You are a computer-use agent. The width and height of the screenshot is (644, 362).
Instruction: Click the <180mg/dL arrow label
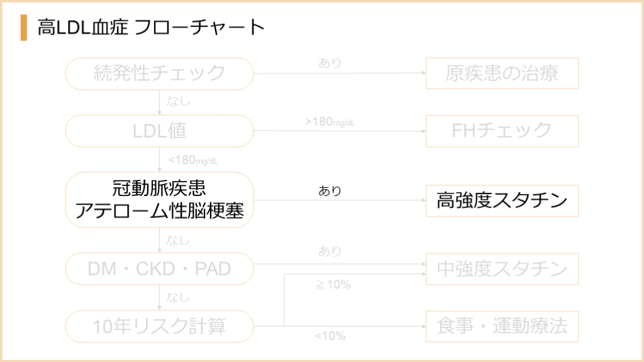(x=193, y=160)
